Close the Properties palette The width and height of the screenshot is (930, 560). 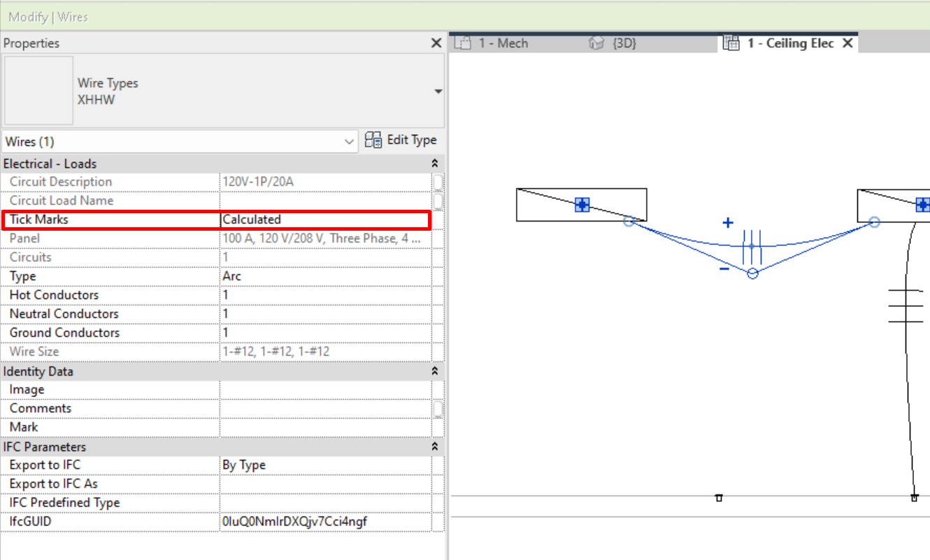point(436,43)
